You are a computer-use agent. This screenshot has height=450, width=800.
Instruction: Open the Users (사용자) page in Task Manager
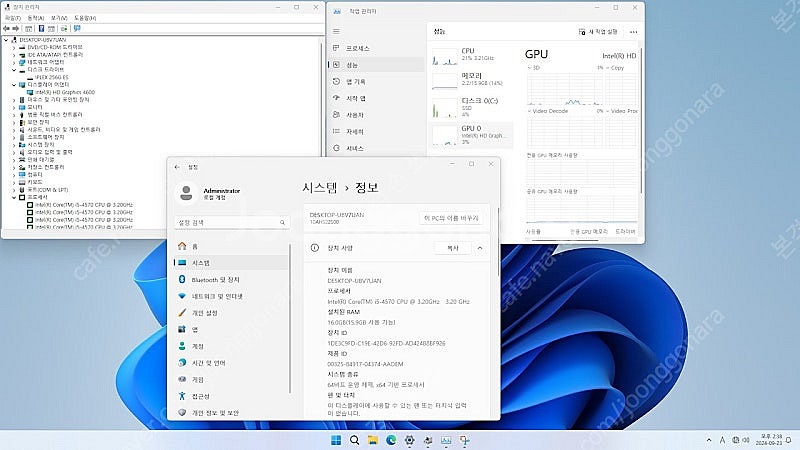376,115
